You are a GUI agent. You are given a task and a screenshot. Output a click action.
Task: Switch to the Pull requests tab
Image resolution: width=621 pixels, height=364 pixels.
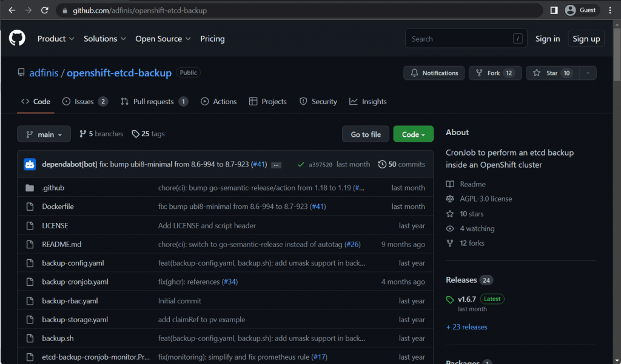(155, 102)
